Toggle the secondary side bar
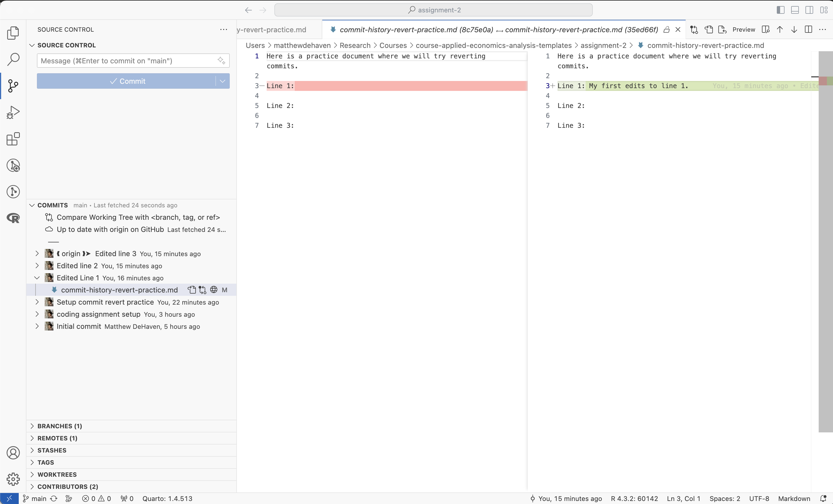The height and width of the screenshot is (504, 833). (809, 10)
